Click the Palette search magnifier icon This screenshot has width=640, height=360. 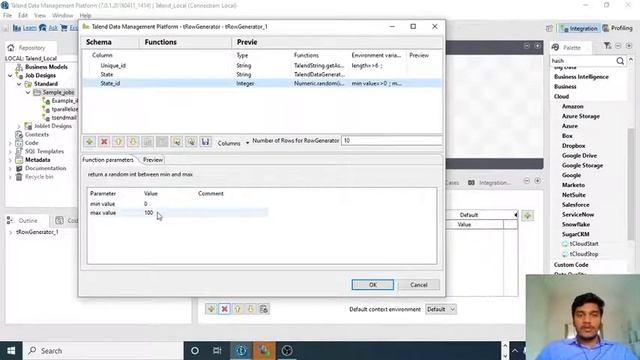pos(620,61)
